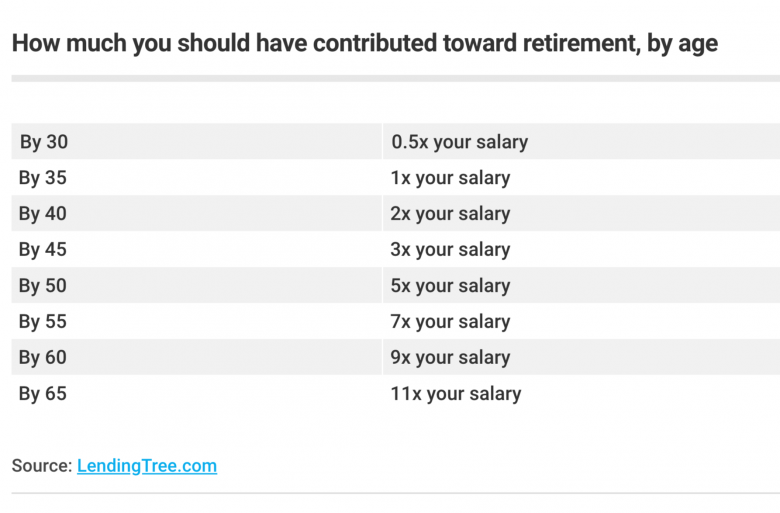Select the "11x your salary" value
The image size is (780, 513).
click(456, 394)
